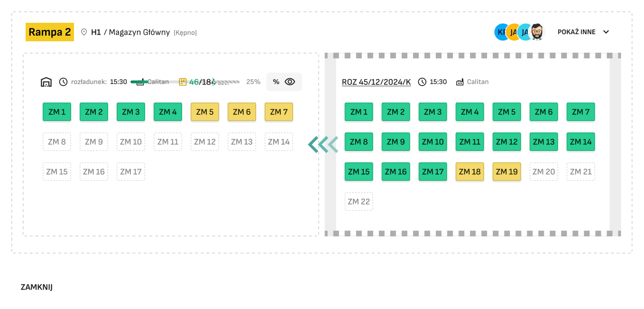Choose dashed ZM 8 slot in rozładunek panel
This screenshot has height=309, width=644.
pos(57,141)
